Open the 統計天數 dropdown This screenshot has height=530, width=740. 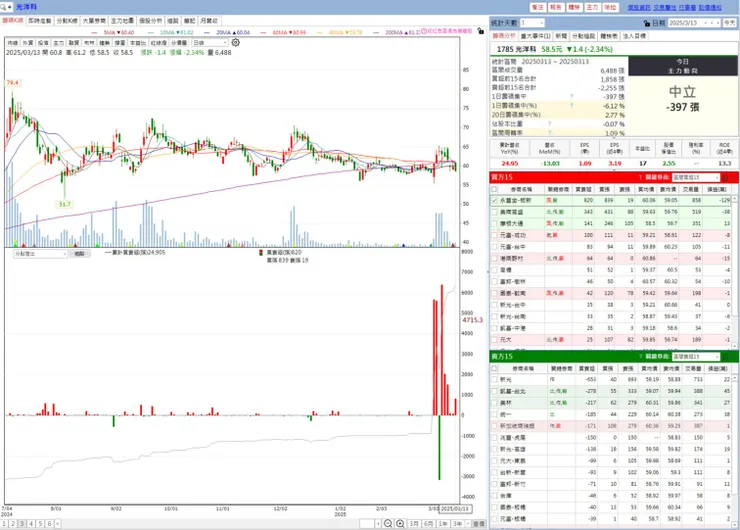[532, 23]
